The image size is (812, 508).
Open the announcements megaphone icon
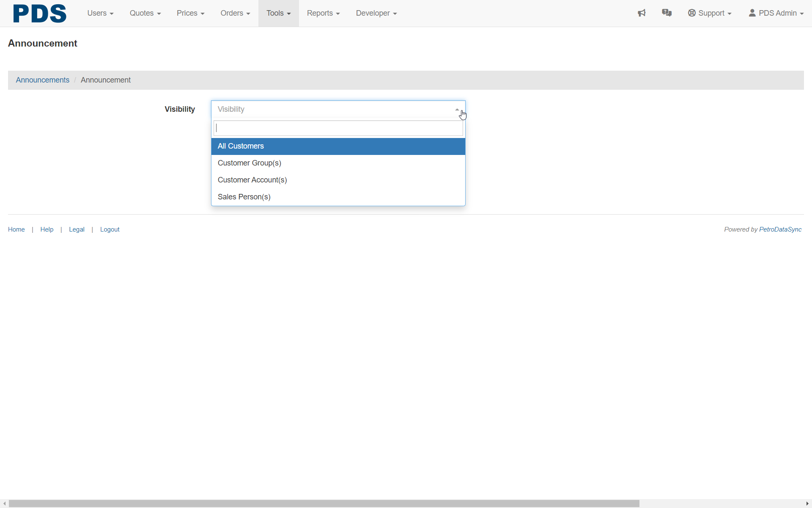[x=642, y=13]
